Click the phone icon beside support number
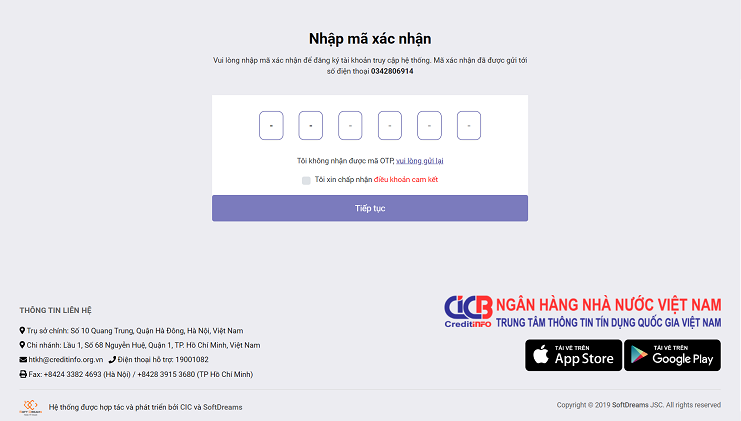This screenshot has width=741, height=421. click(112, 360)
